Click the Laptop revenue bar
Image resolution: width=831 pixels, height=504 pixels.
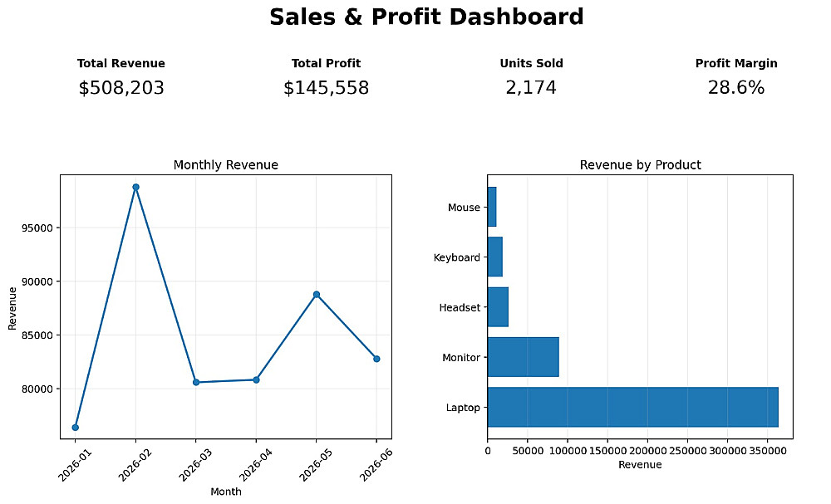click(632, 407)
